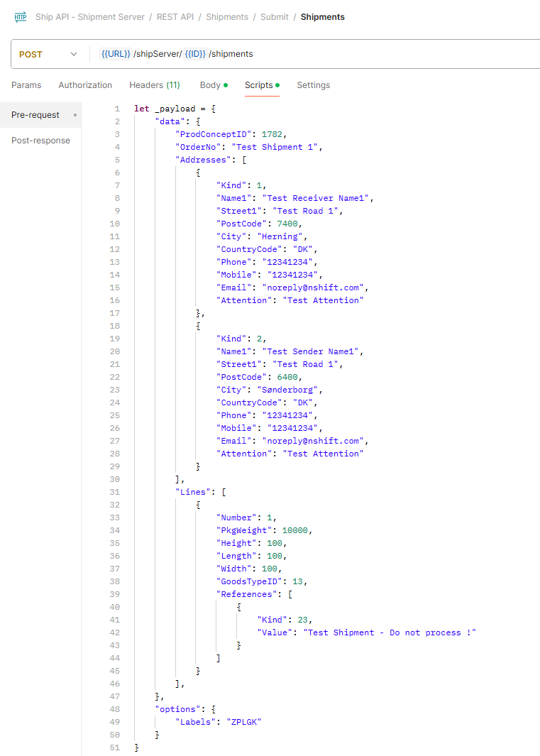The width and height of the screenshot is (540, 756).
Task: Select the Pre-request script section
Action: pyautogui.click(x=35, y=115)
